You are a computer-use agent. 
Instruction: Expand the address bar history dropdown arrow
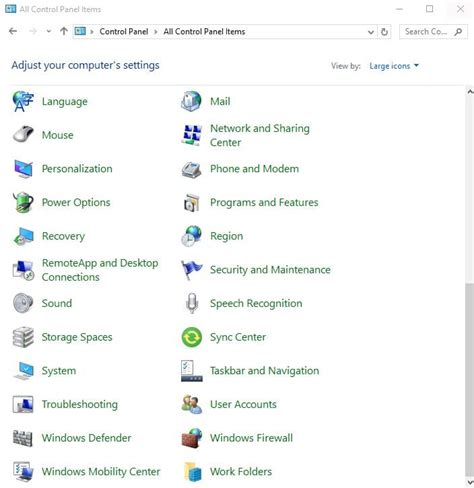[x=371, y=32]
